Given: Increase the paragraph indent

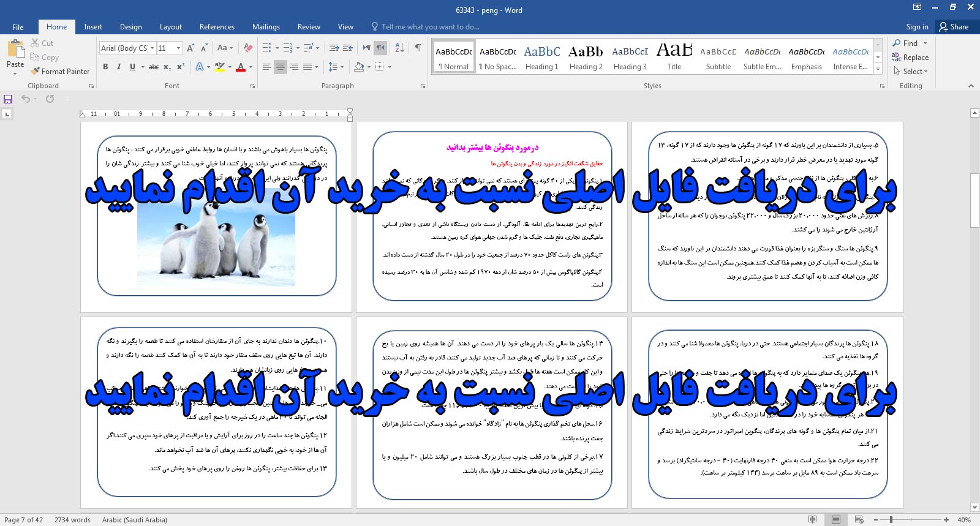Looking at the screenshot, I should (x=348, y=48).
